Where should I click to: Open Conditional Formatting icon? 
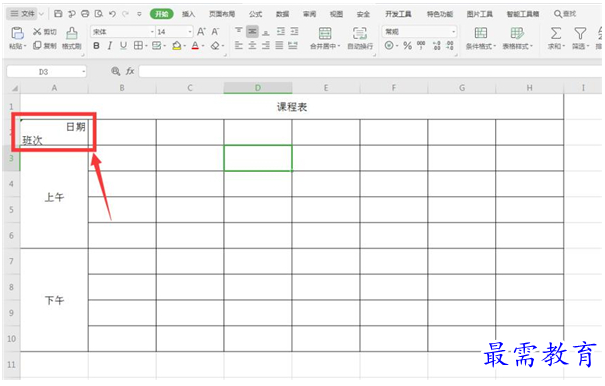(x=480, y=33)
